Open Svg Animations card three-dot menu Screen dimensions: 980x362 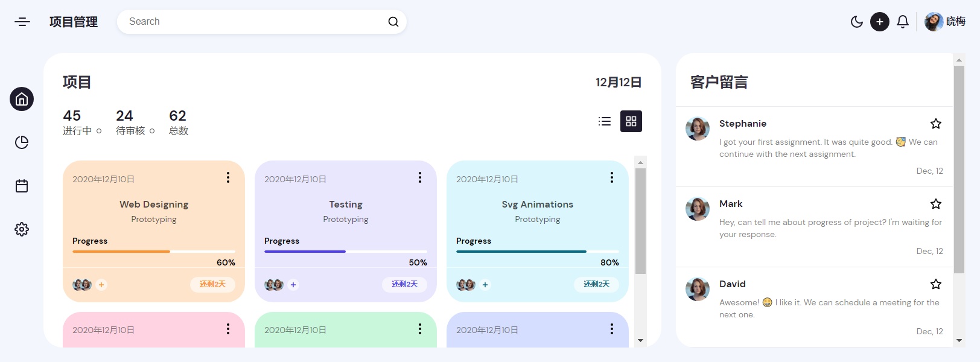tap(612, 177)
